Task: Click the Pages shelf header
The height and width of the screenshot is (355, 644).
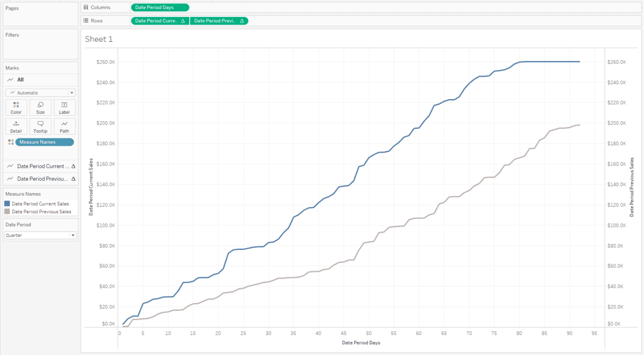Action: point(12,8)
